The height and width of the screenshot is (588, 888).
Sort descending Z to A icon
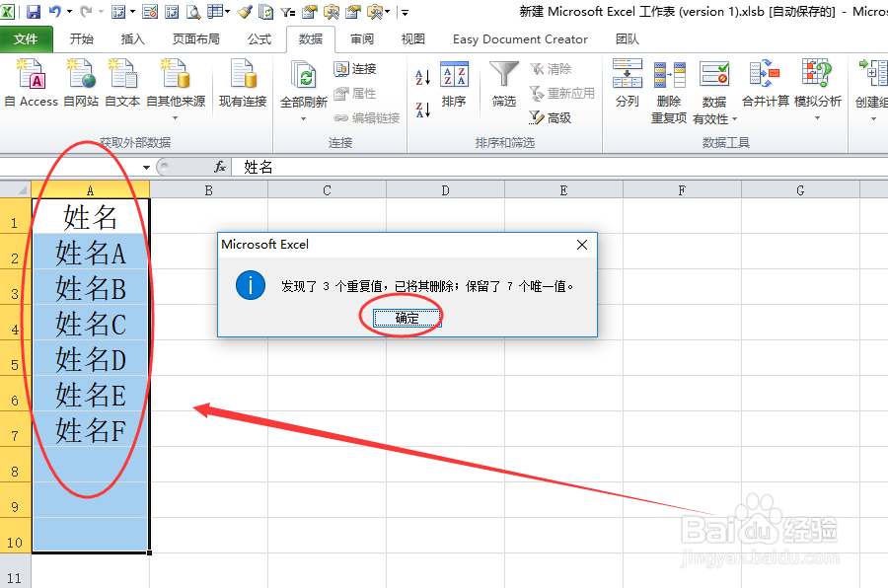423,110
